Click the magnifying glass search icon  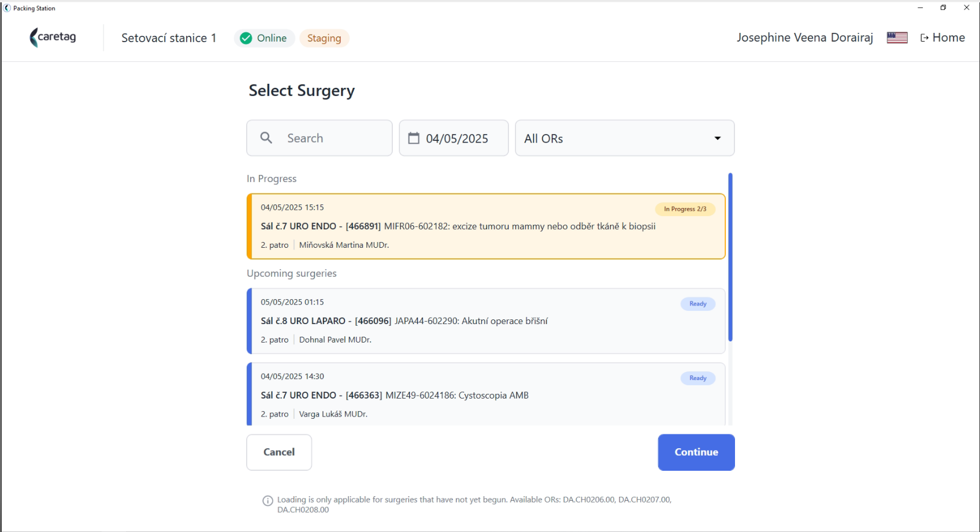[266, 138]
